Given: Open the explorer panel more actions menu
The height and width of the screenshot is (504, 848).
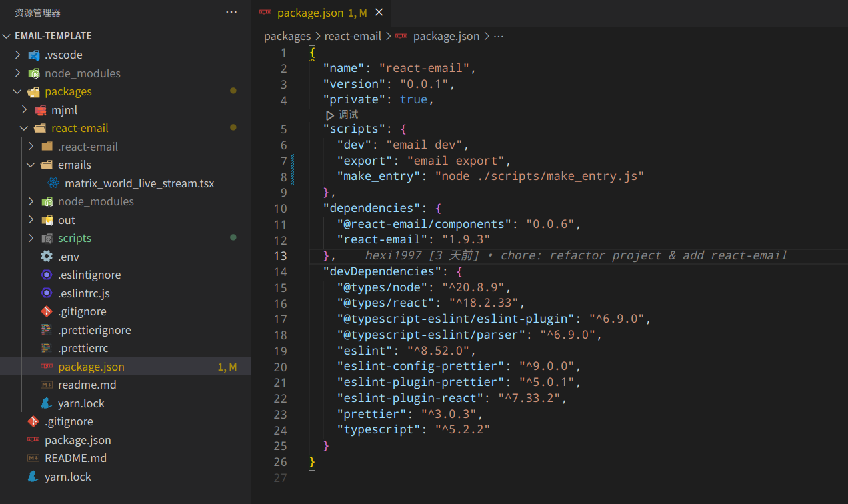Looking at the screenshot, I should (231, 12).
